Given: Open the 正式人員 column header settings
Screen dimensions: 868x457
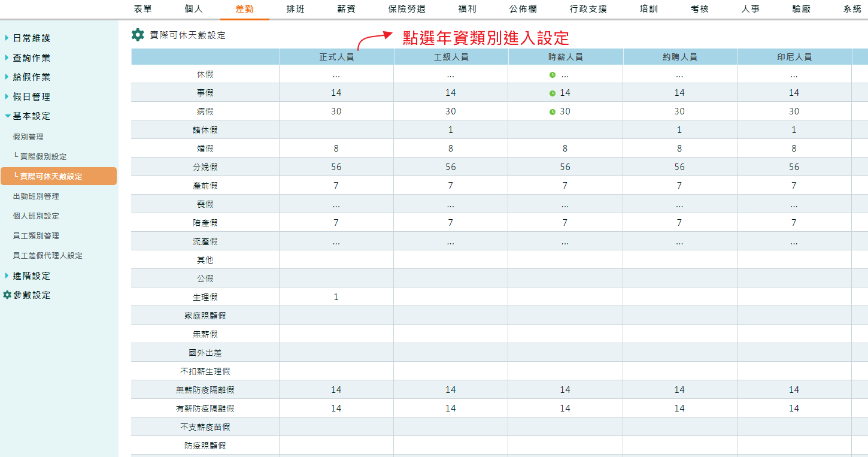Looking at the screenshot, I should coord(336,56).
